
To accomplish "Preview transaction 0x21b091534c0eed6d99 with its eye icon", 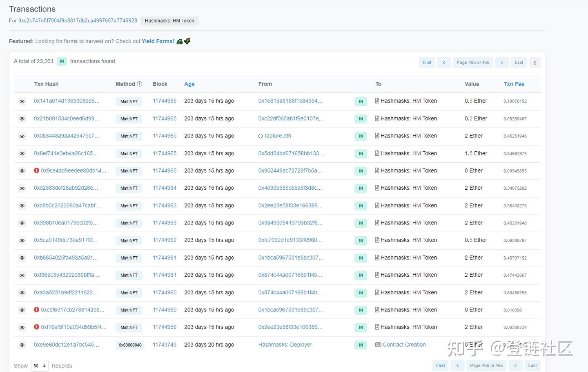I will [x=22, y=119].
